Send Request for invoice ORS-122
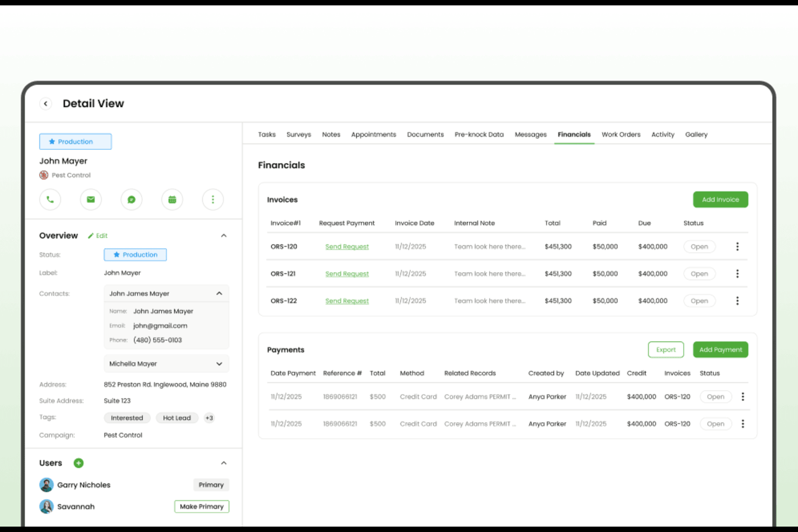Viewport: 798px width, 532px height. 347,301
